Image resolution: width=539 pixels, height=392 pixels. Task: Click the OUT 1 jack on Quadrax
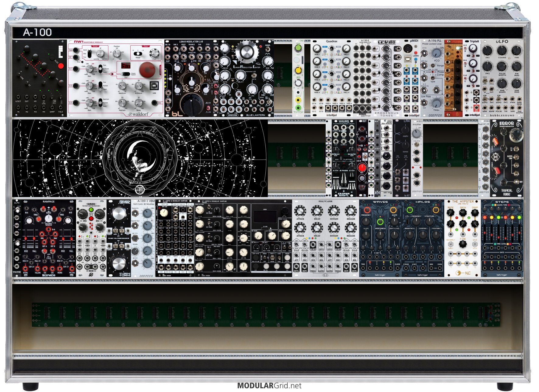coord(328,108)
